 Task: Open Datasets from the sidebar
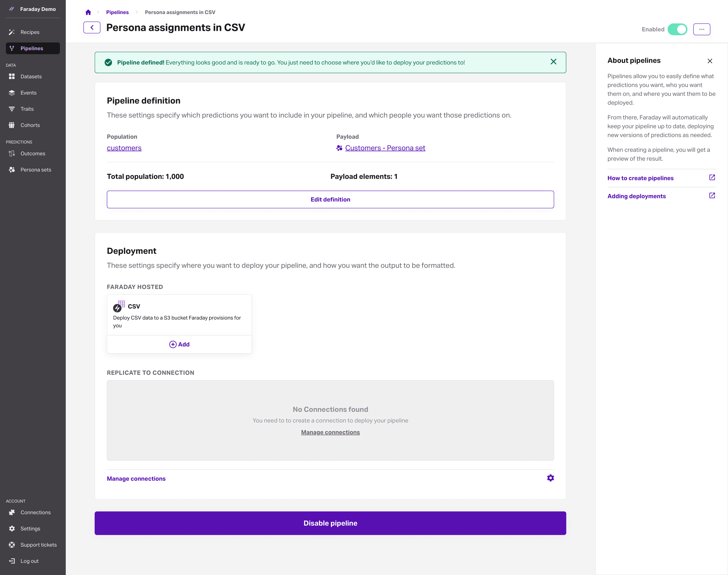[x=31, y=77]
